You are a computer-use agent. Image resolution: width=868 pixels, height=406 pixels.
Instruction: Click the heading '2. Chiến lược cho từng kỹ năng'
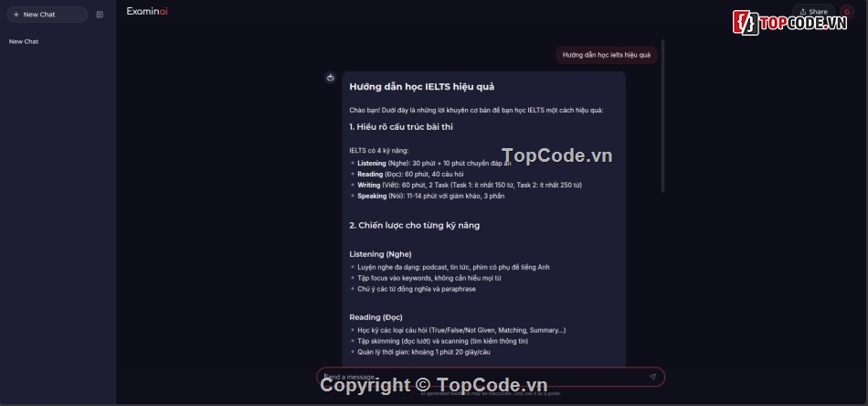pos(415,226)
